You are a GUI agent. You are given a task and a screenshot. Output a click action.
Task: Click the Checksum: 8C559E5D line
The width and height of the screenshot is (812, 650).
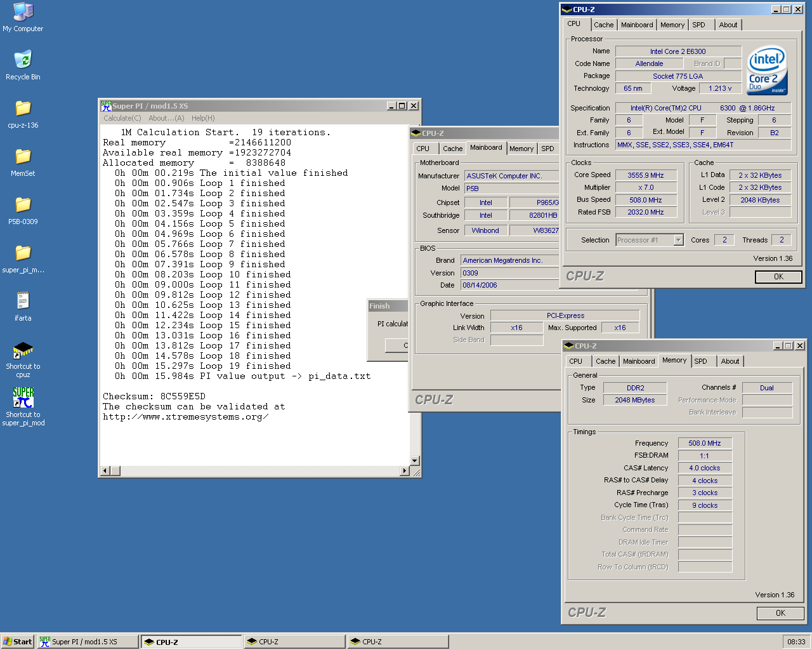[154, 396]
